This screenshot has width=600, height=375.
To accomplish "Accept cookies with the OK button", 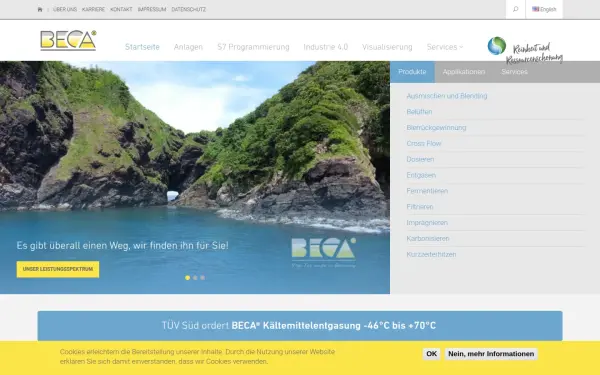I will (x=432, y=354).
